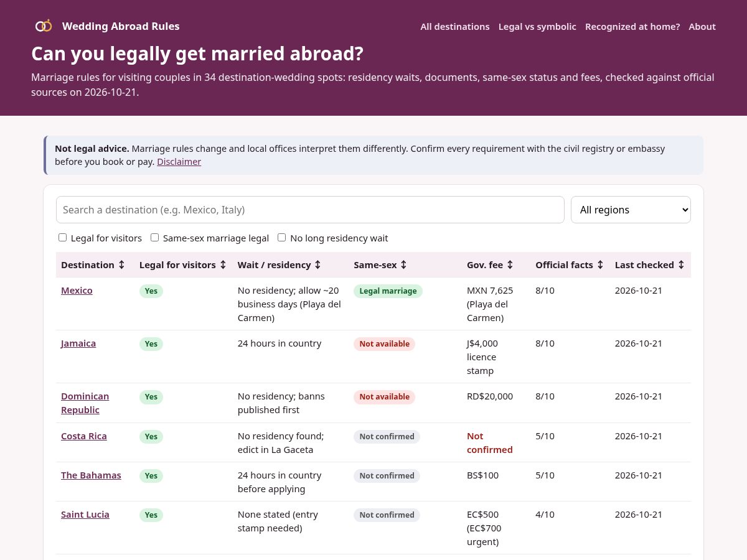
Task: Click Costa Rica's Not confirmed same-sex badge
Action: [387, 437]
